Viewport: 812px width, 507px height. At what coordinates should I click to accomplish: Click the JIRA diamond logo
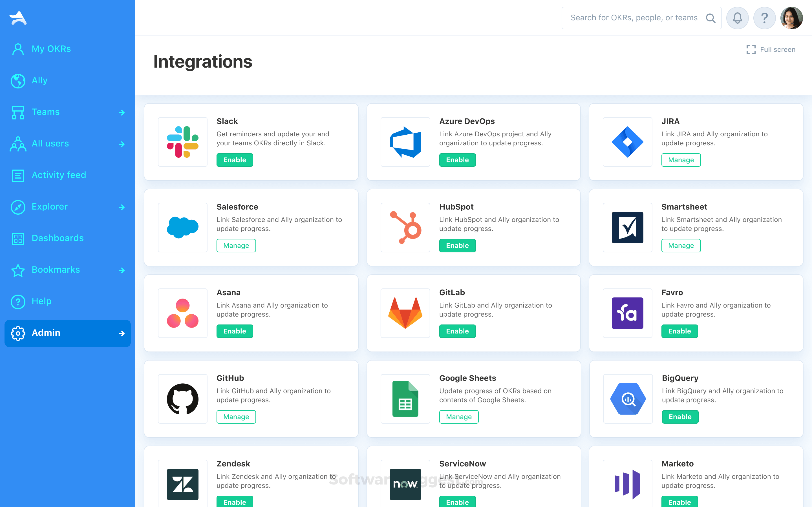point(627,142)
